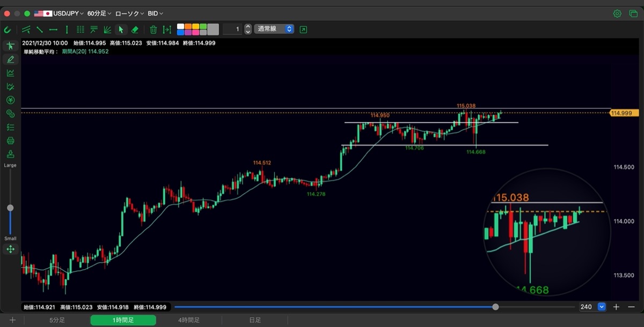Switch to the 5分足 tab
The width and height of the screenshot is (644, 327).
pos(57,320)
